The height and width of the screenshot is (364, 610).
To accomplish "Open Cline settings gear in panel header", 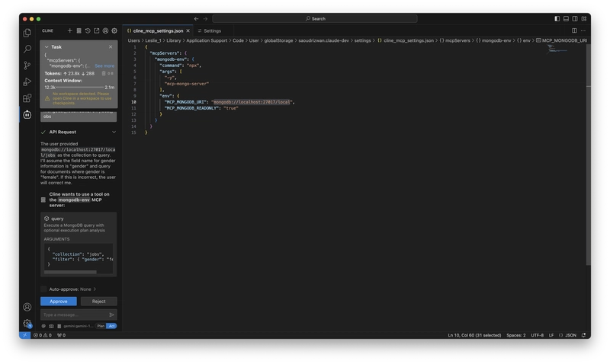I will click(x=114, y=30).
